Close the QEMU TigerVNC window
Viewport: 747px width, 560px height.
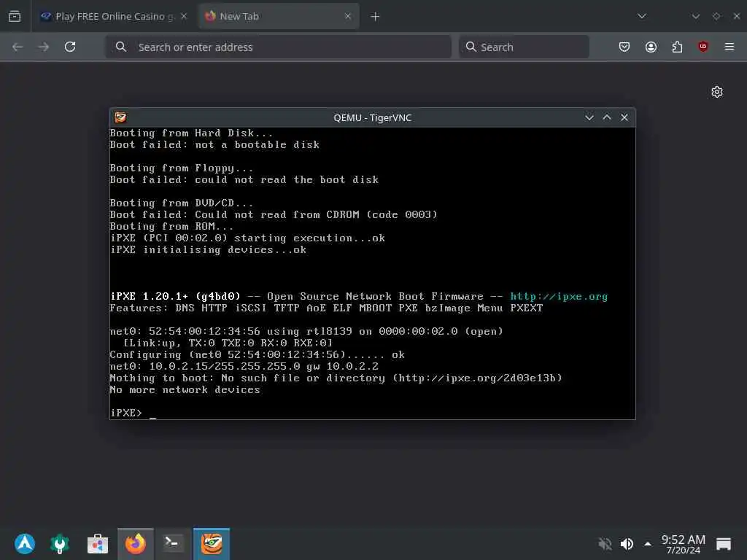click(x=624, y=117)
